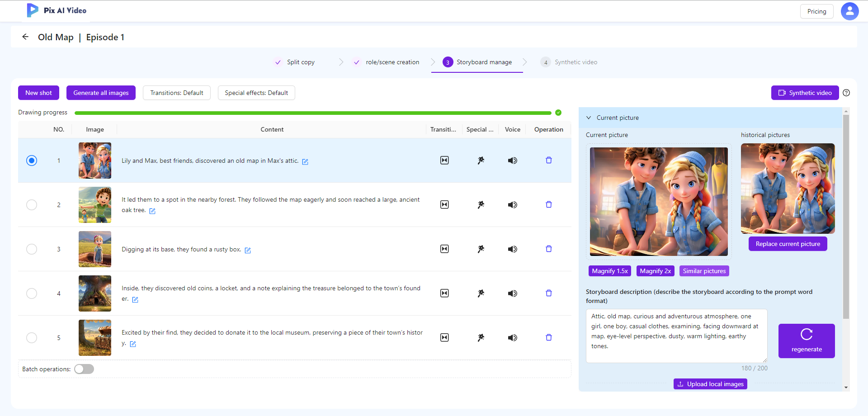Click shot 5 treasure chest thumbnail

(95, 338)
